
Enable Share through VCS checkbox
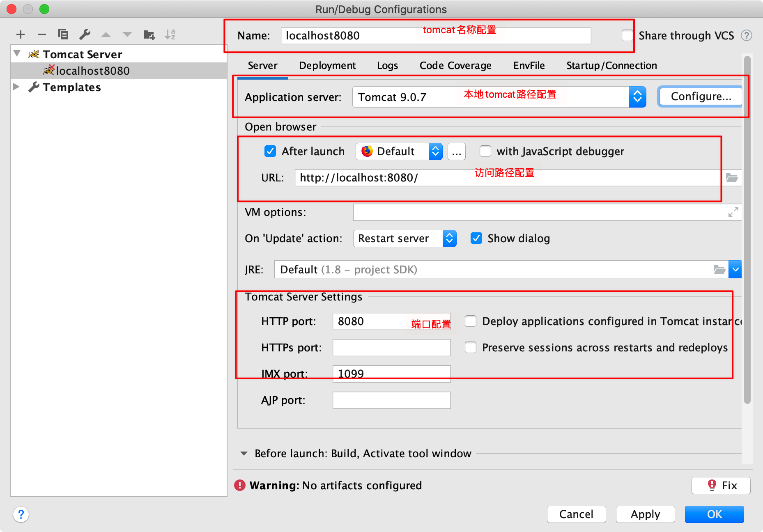click(627, 36)
